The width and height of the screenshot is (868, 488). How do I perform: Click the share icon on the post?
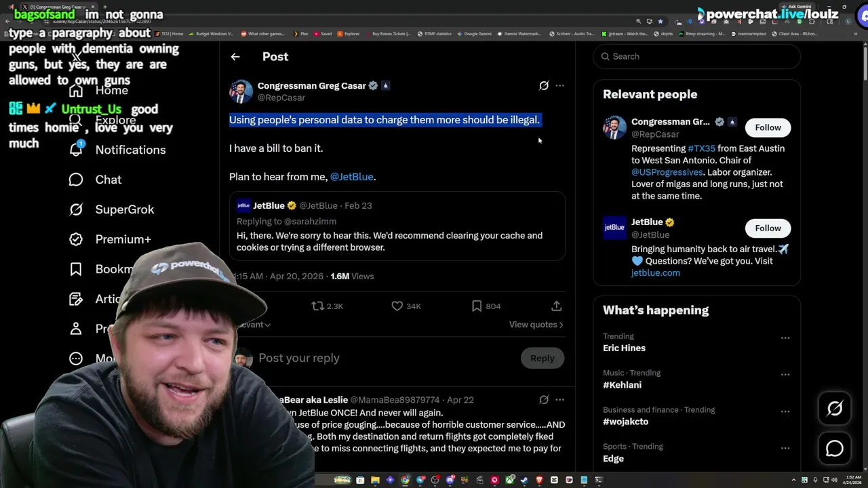(556, 306)
